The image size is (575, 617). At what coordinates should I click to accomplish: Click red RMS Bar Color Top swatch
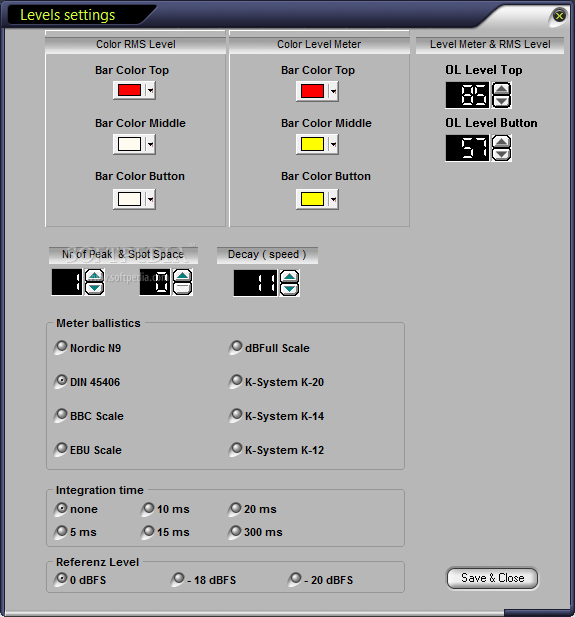click(x=129, y=91)
